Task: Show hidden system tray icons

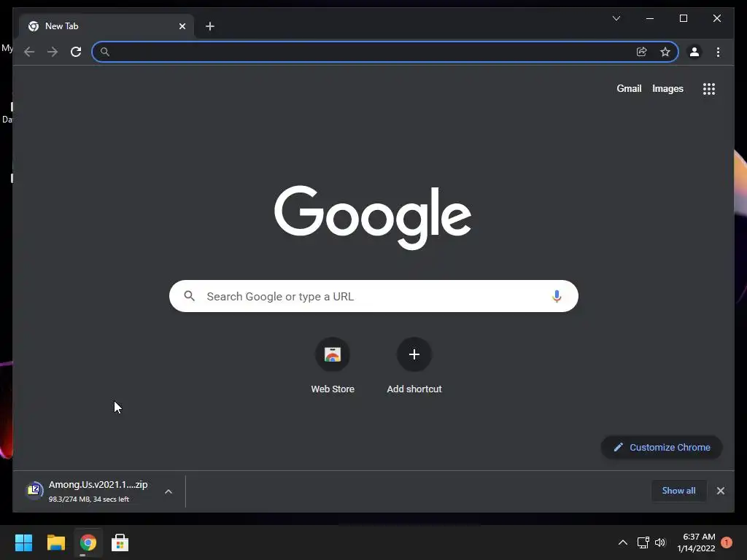Action: click(623, 542)
